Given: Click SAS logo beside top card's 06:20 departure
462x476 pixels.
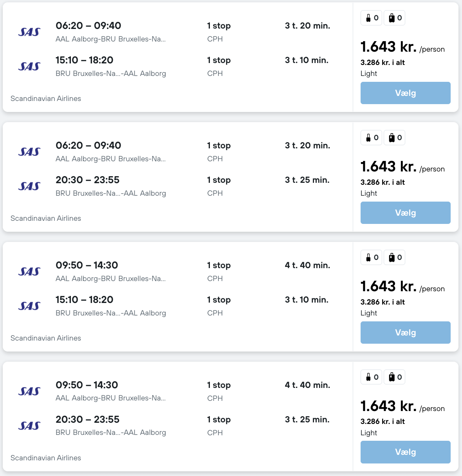Looking at the screenshot, I should [29, 32].
